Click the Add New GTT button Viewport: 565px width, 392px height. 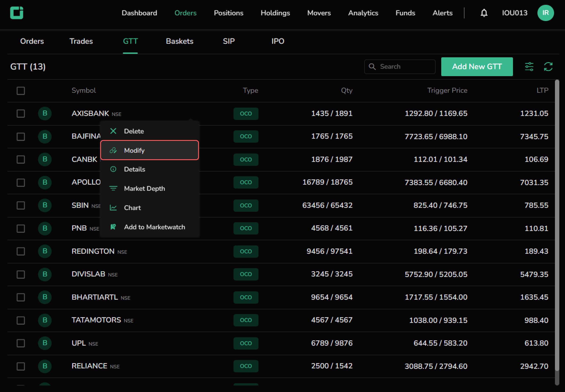point(477,66)
